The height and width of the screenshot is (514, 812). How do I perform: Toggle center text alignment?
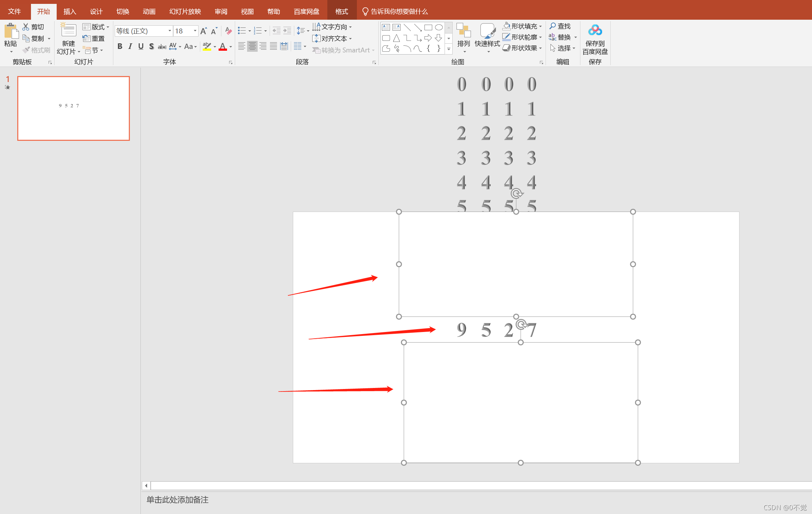(x=252, y=46)
